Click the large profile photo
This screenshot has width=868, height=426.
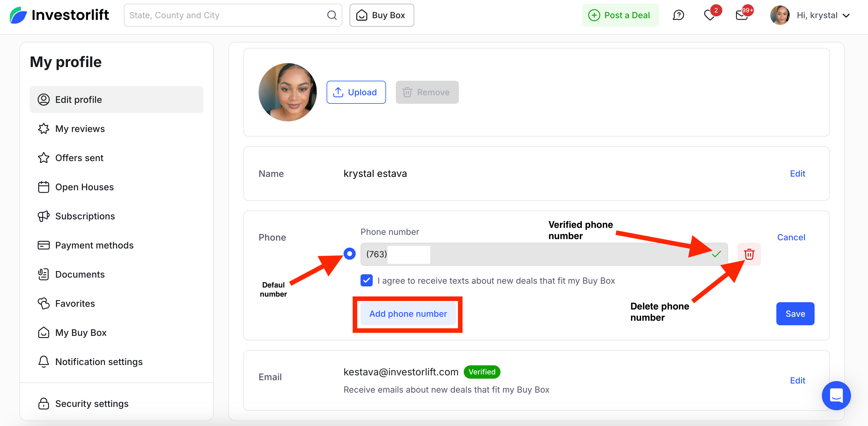[x=287, y=92]
